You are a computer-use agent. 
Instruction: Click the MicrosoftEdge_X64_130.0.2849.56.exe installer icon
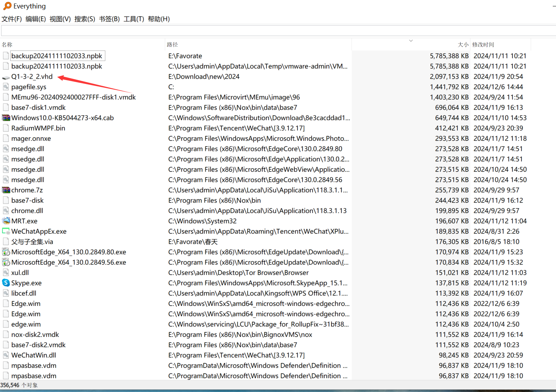coord(6,263)
